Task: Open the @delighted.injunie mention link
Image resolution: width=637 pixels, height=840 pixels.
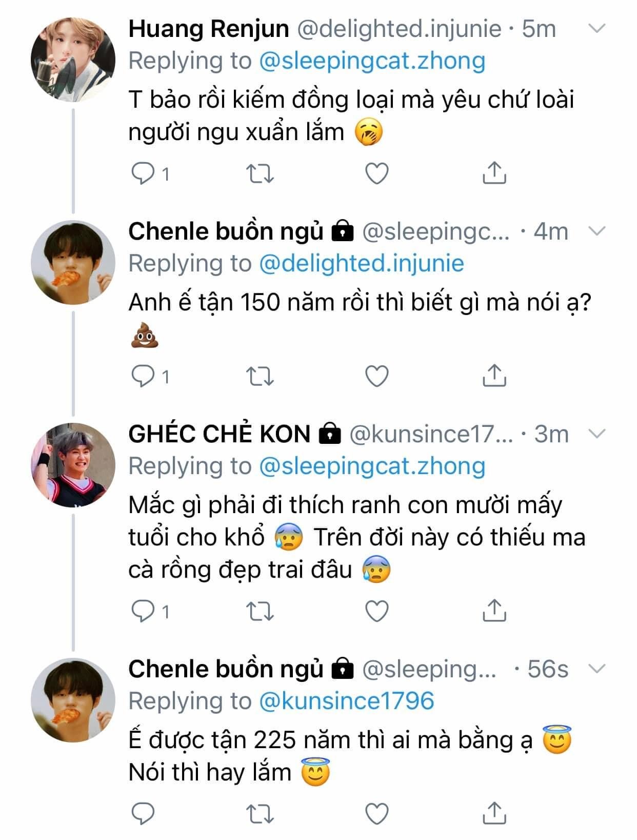Action: point(361,263)
